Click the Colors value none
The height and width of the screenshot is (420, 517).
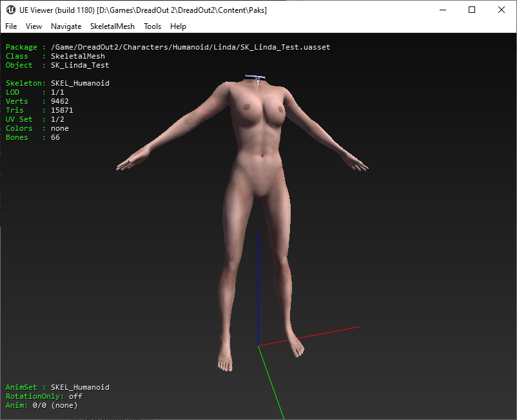[x=60, y=128]
